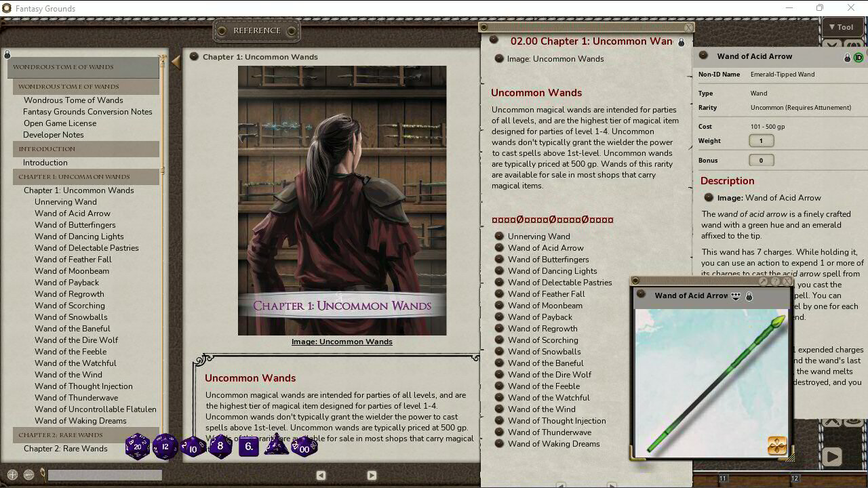Click the plus zoom icon at bottom left
Viewport: 868px width, 488px height.
click(x=13, y=474)
